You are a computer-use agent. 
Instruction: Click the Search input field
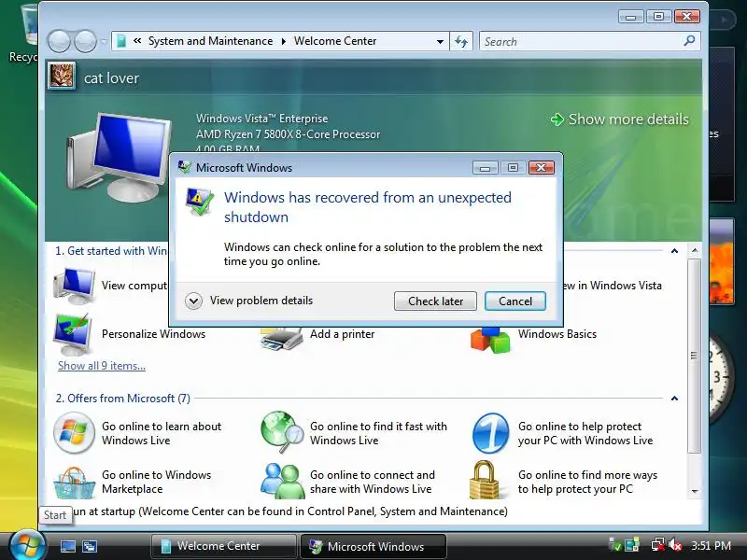(580, 41)
